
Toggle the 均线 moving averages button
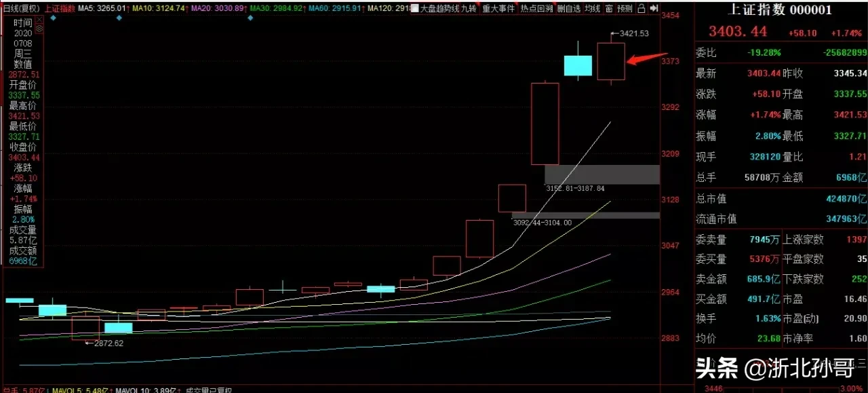[592, 9]
